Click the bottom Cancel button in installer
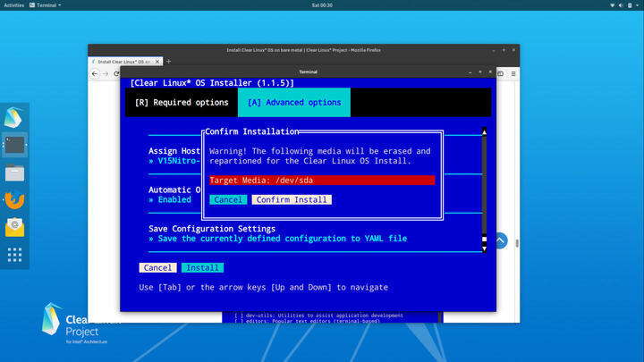Image resolution: width=644 pixels, height=362 pixels. click(x=157, y=268)
